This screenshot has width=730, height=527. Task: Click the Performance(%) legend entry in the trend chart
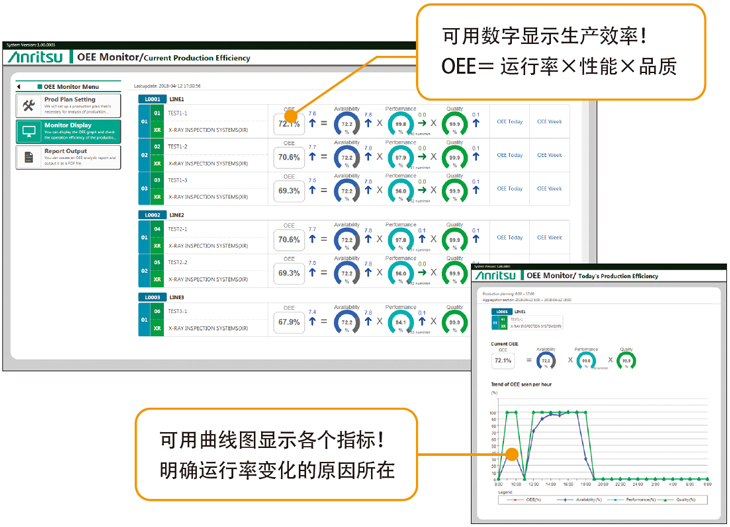632,500
